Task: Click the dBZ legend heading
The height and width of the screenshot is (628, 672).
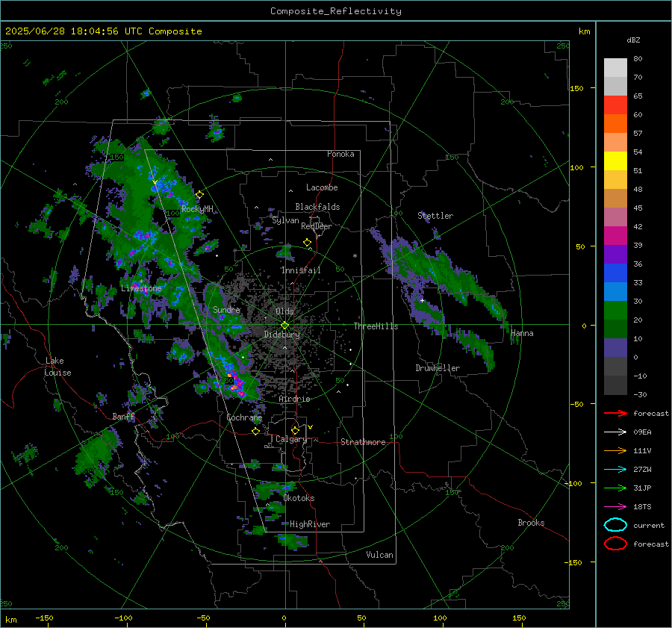Action: tap(633, 40)
